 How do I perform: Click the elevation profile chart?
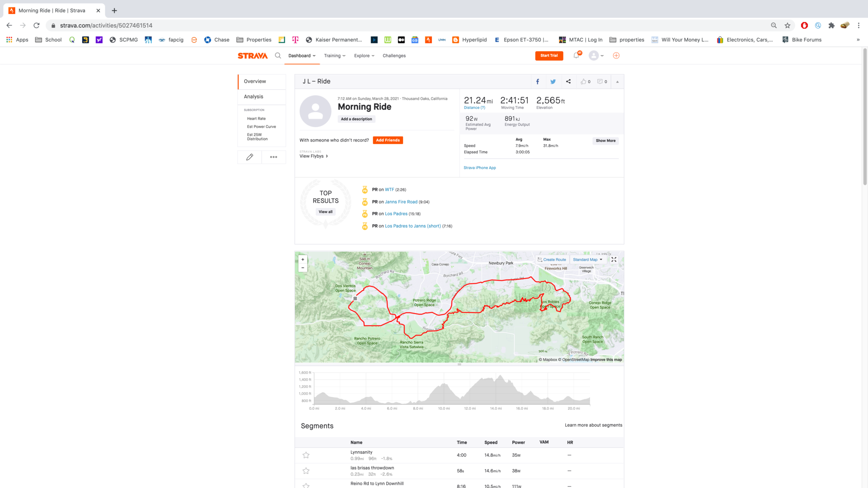pyautogui.click(x=452, y=389)
